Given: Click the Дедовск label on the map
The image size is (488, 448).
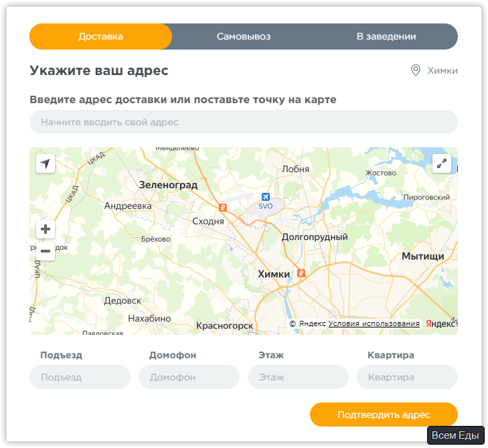Looking at the screenshot, I should point(123,301).
